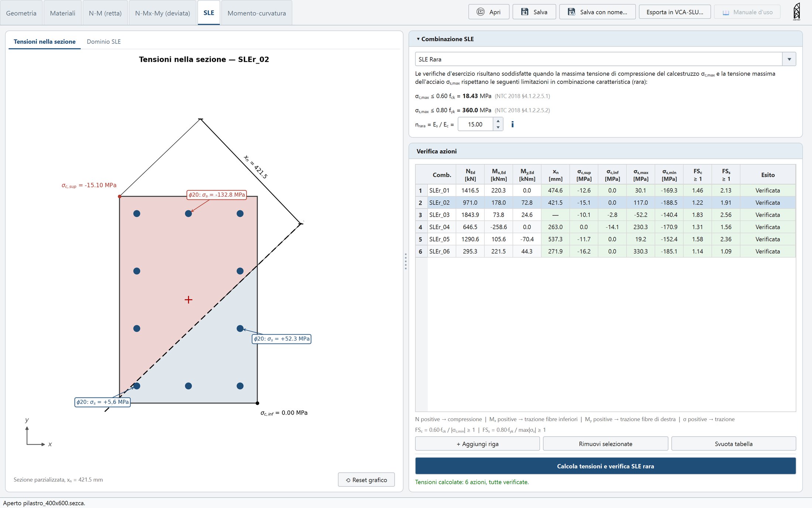Click the Salva con nome icon
This screenshot has height=508, width=812.
(x=571, y=12)
